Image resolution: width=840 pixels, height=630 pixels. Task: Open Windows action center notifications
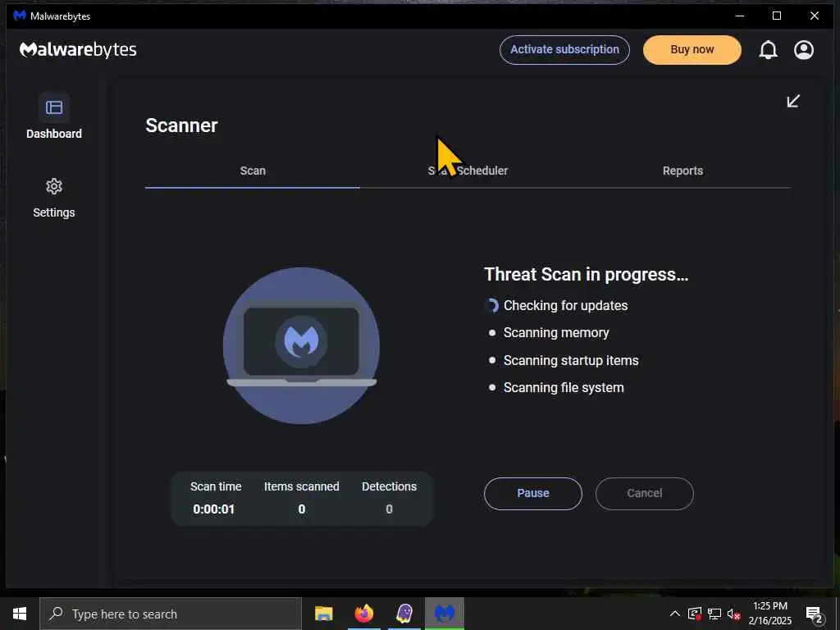pyautogui.click(x=814, y=614)
